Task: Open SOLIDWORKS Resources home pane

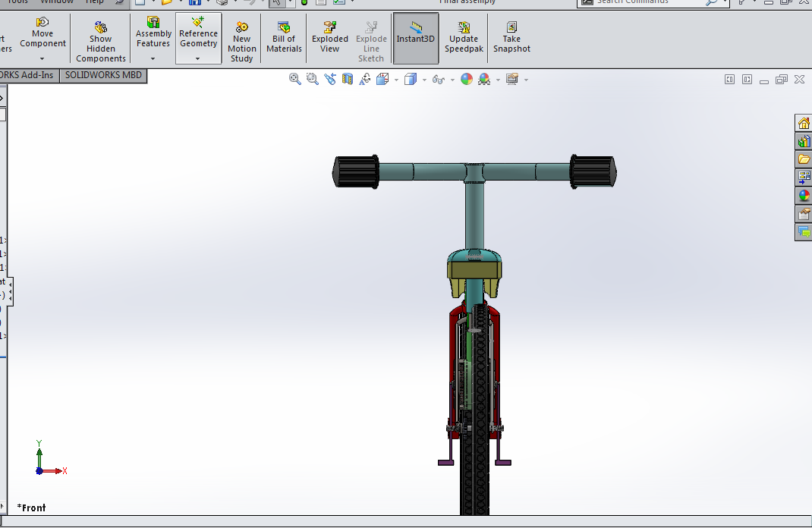Action: pos(803,123)
